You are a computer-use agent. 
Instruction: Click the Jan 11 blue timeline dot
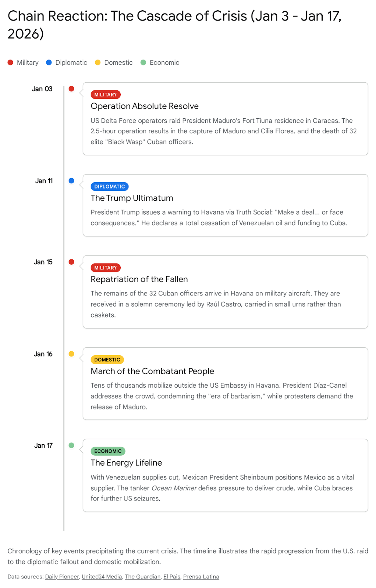[x=71, y=181]
